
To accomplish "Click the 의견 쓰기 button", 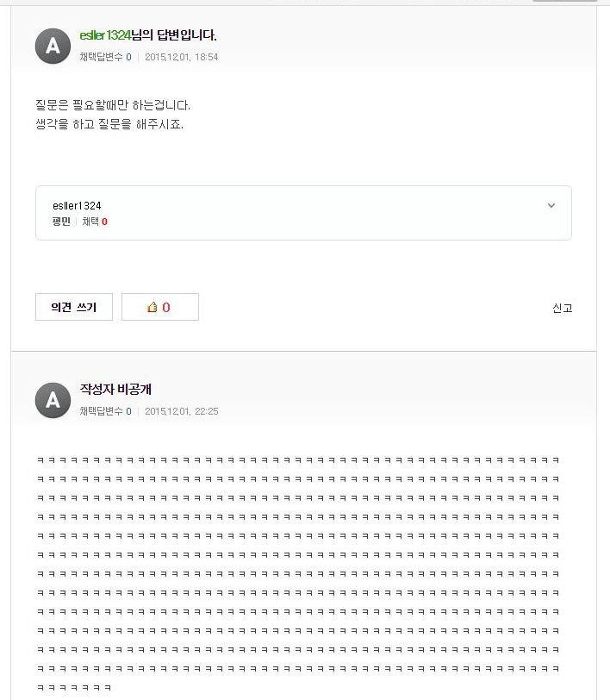I will (74, 307).
